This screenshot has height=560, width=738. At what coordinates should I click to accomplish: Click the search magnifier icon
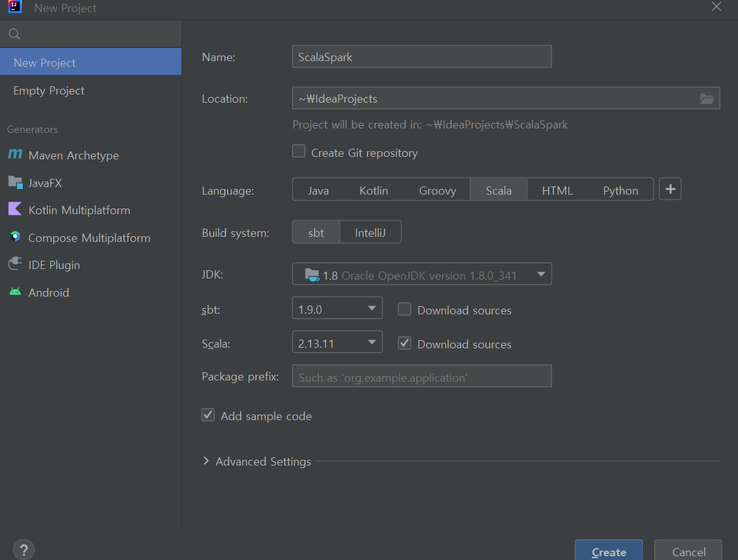14,34
